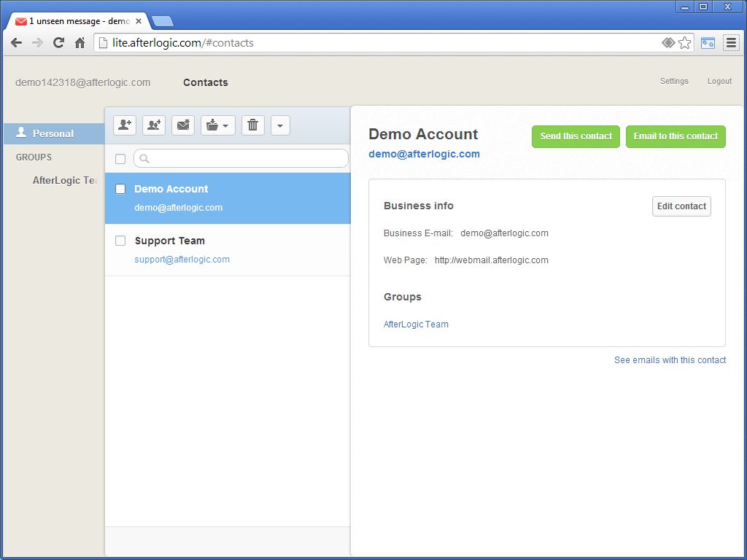747x560 pixels.
Task: Tick the select-all checkbox beside search
Action: (x=120, y=158)
